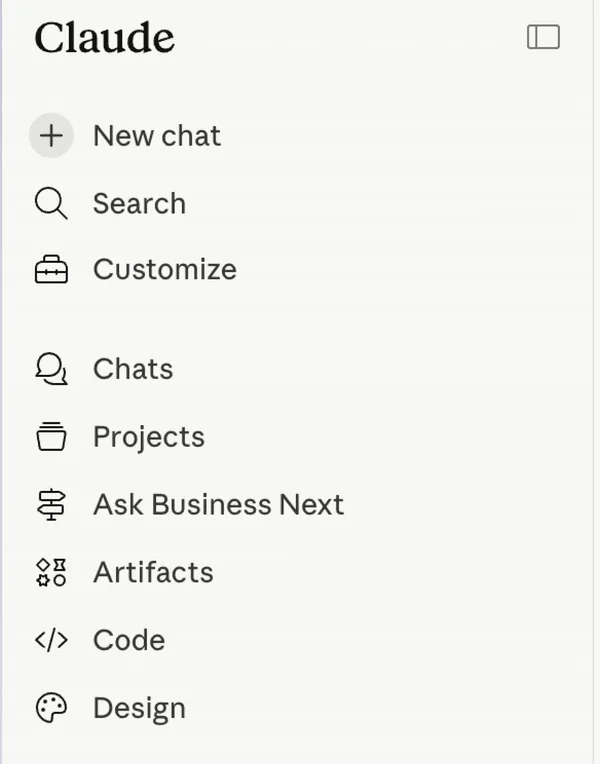The width and height of the screenshot is (600, 764).
Task: Click the Customize toolbox icon
Action: coord(51,270)
